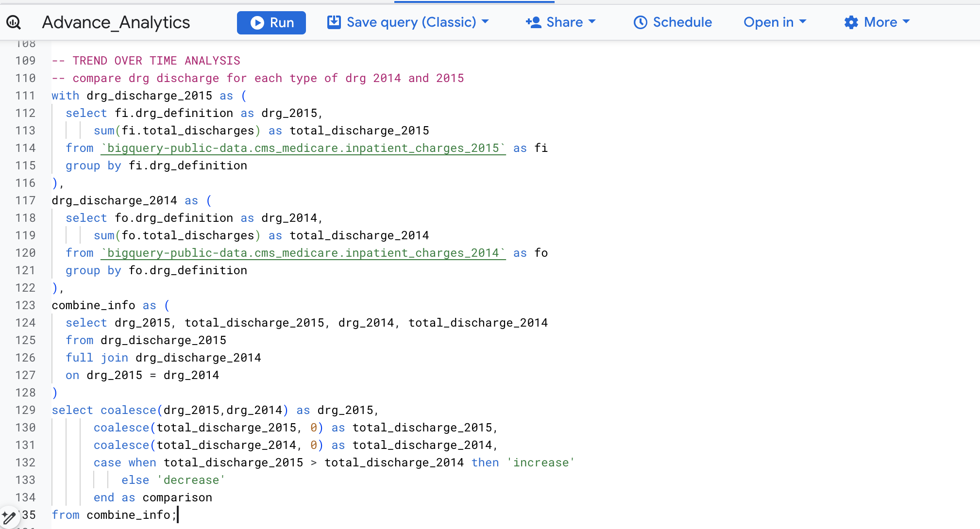Click the 'compare drg discharge' comment line

[258, 78]
